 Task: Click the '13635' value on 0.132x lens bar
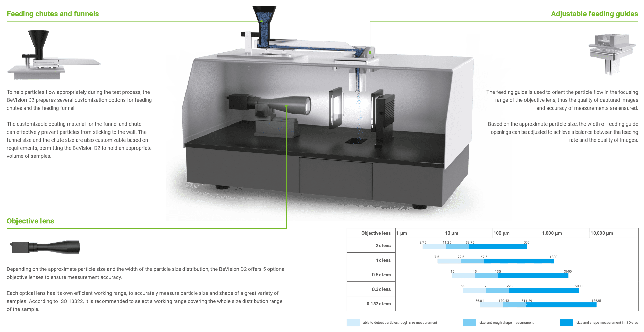[596, 301]
